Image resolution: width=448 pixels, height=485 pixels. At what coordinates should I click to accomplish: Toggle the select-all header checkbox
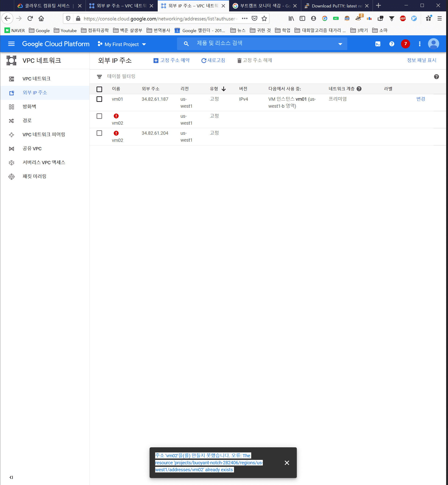pyautogui.click(x=99, y=89)
